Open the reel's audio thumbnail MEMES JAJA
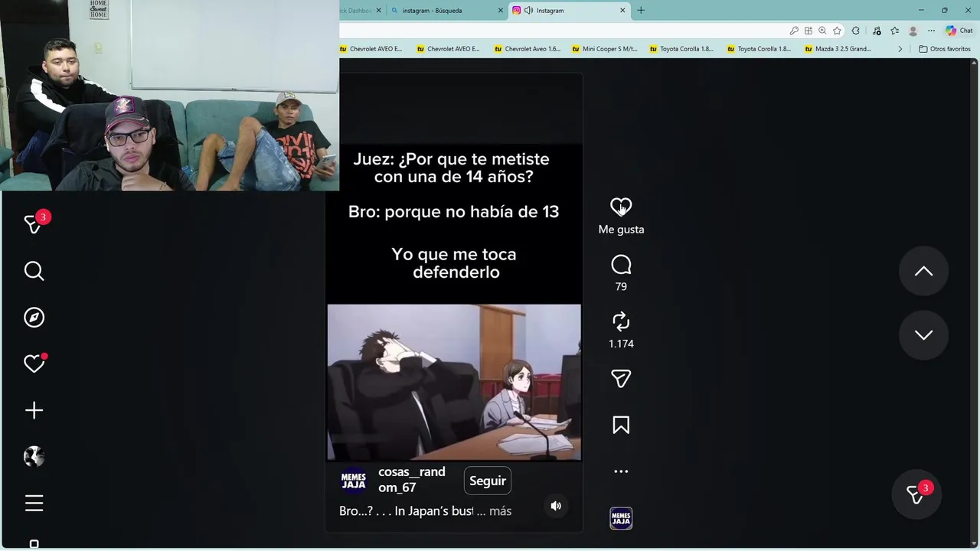Viewport: 980px width, 551px height. pyautogui.click(x=621, y=518)
